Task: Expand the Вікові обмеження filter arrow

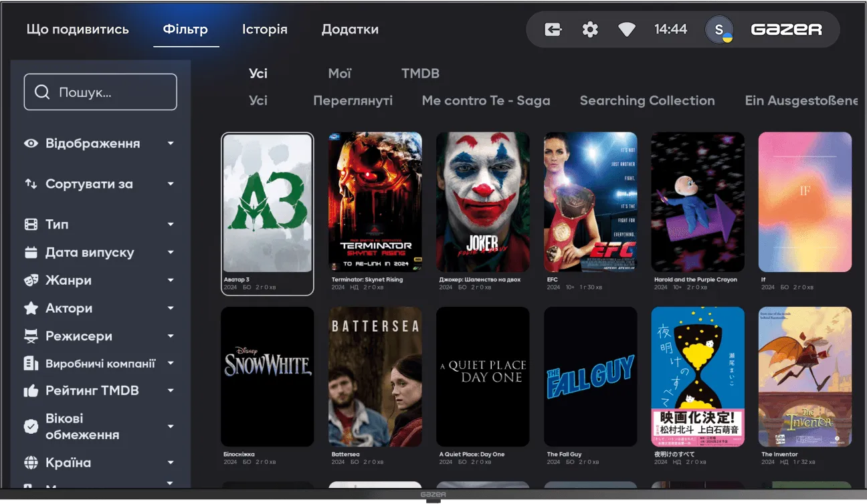Action: pos(171,426)
